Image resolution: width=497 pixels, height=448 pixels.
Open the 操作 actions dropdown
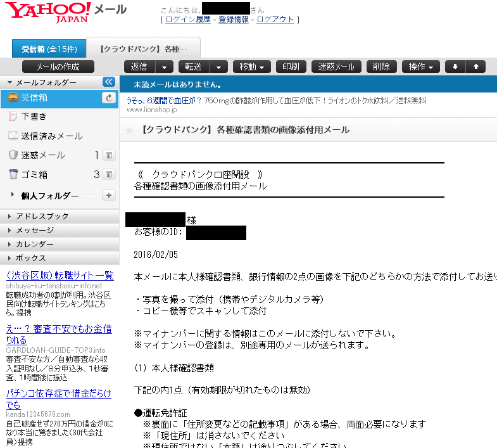421,67
